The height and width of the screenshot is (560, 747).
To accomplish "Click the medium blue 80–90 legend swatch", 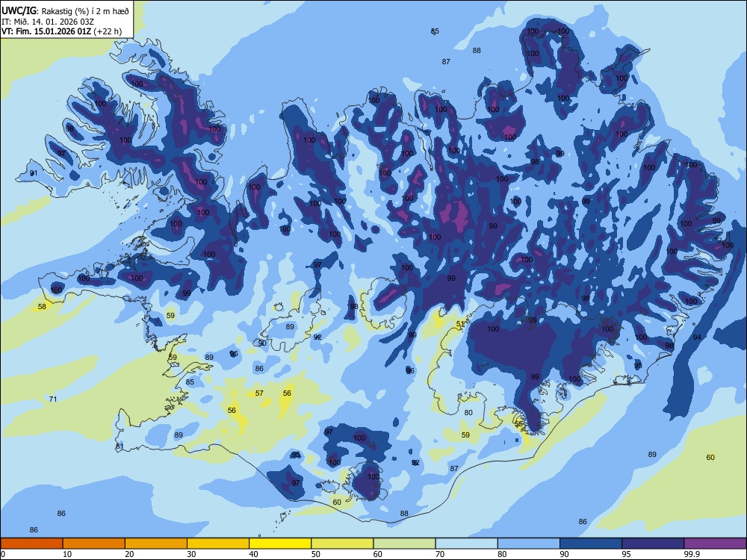I will (528, 544).
